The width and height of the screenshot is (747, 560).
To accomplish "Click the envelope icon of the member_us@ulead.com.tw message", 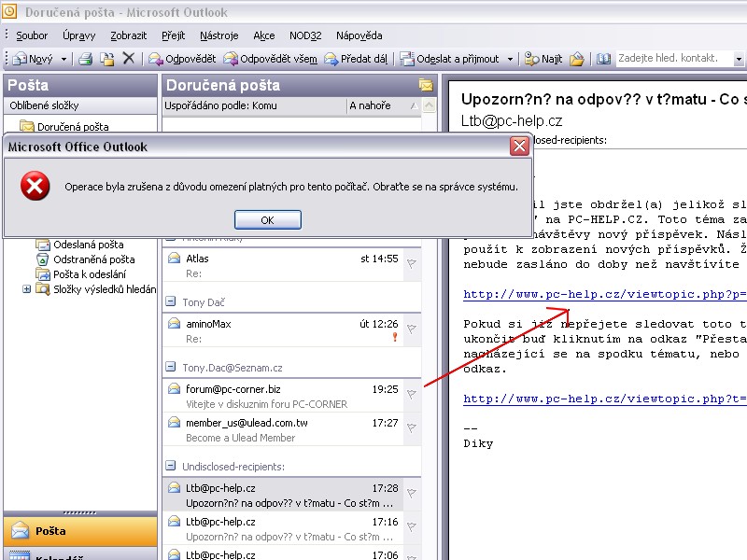I will pyautogui.click(x=174, y=423).
